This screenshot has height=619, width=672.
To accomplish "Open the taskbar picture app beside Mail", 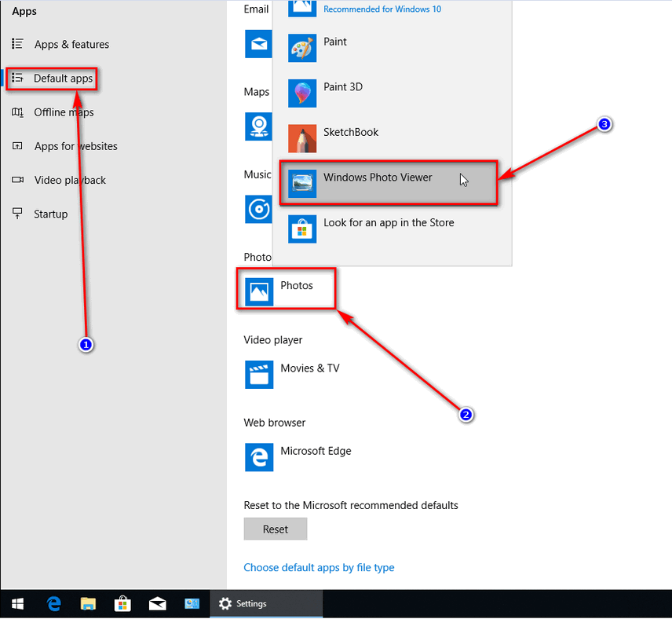I will pos(192,604).
